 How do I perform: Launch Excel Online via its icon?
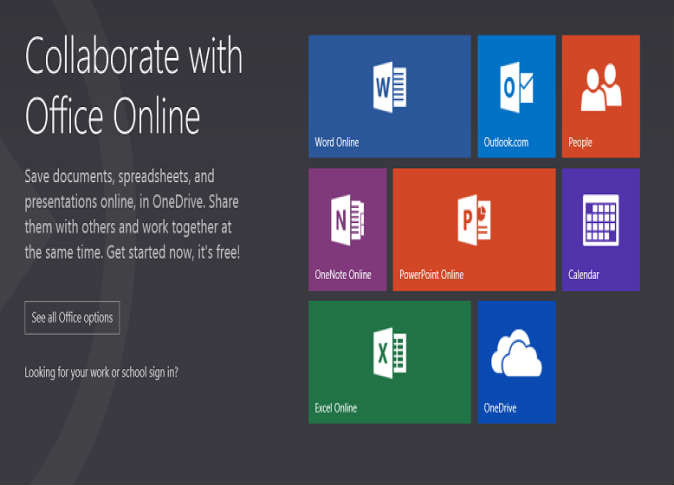390,353
